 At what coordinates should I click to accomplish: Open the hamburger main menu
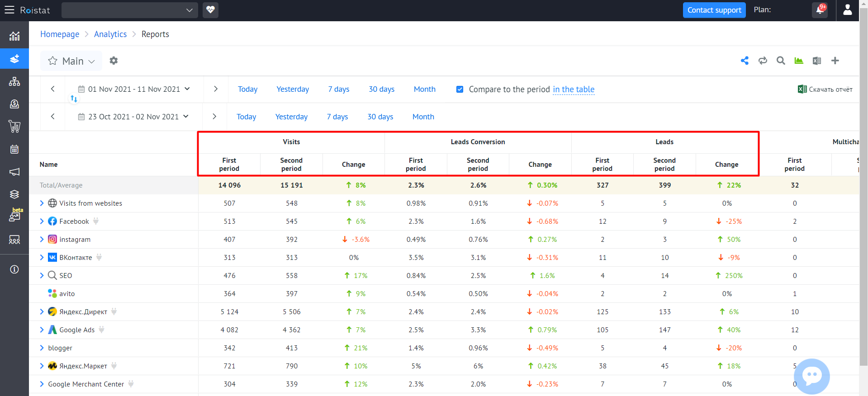9,10
